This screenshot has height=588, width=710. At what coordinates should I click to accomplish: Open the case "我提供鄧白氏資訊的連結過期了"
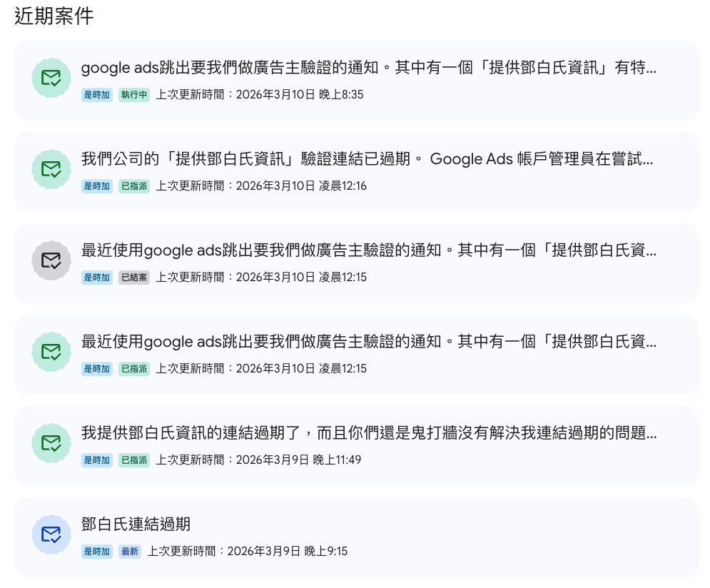[367, 434]
